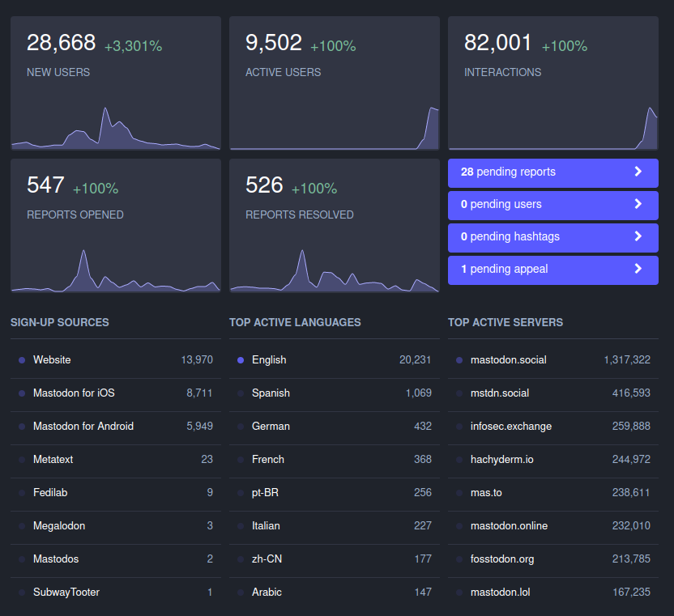Click the bullet dot beside mastodon.social
674x616 pixels.
459,360
